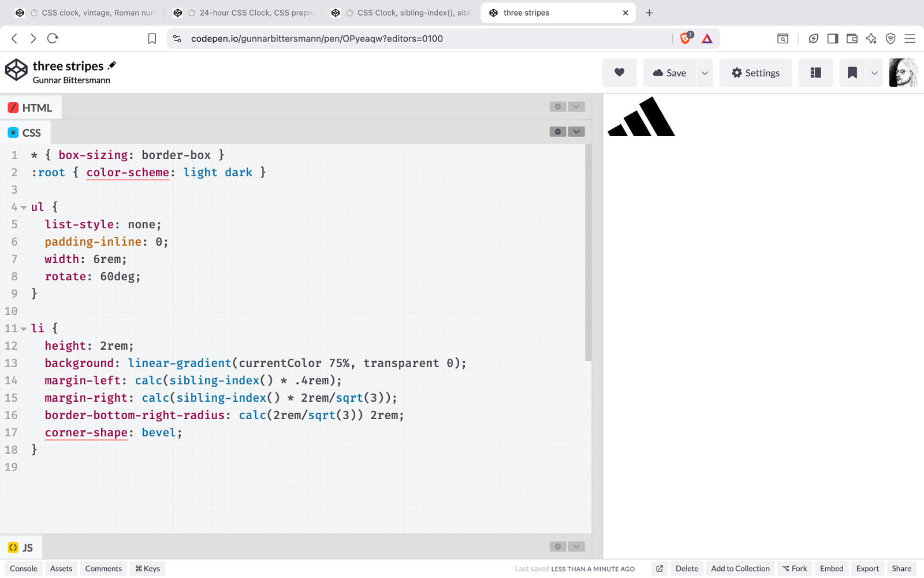Open the Brave Shields lion icon
This screenshot has width=924, height=578.
(685, 39)
